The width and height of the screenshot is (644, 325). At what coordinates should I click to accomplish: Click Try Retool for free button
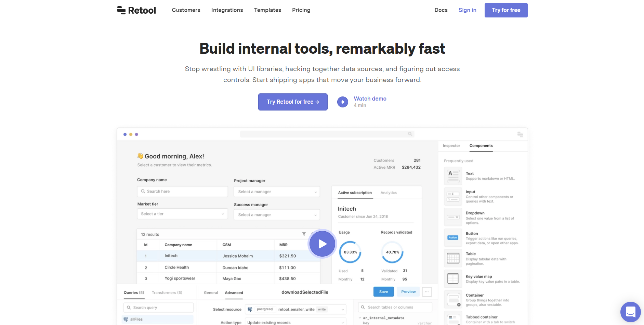pyautogui.click(x=293, y=102)
